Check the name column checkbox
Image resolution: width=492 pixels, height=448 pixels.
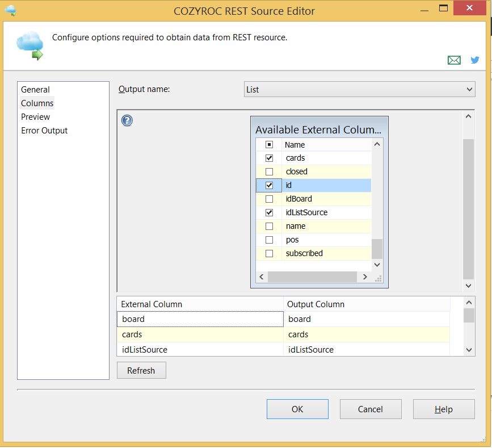pyautogui.click(x=269, y=227)
